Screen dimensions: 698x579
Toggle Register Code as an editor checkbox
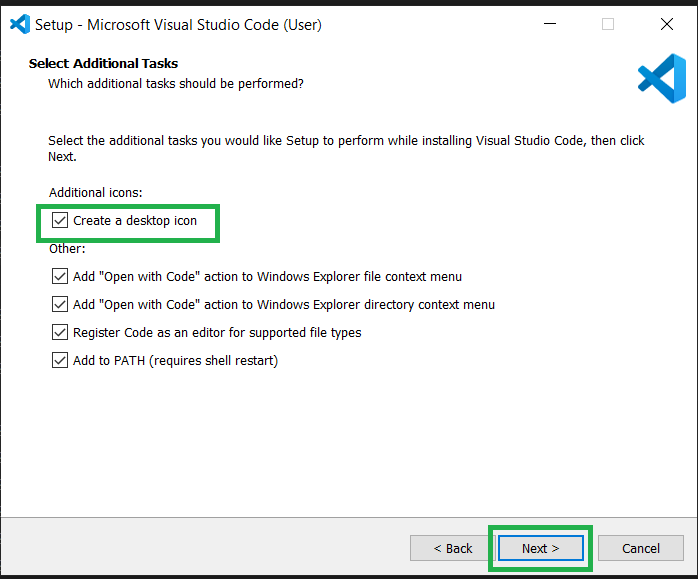(60, 332)
